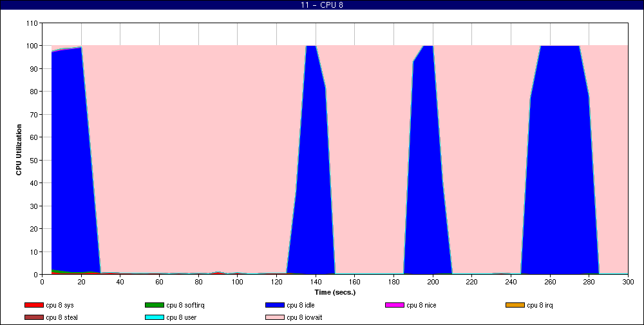Click the x-axis tick value 300

pyautogui.click(x=627, y=282)
